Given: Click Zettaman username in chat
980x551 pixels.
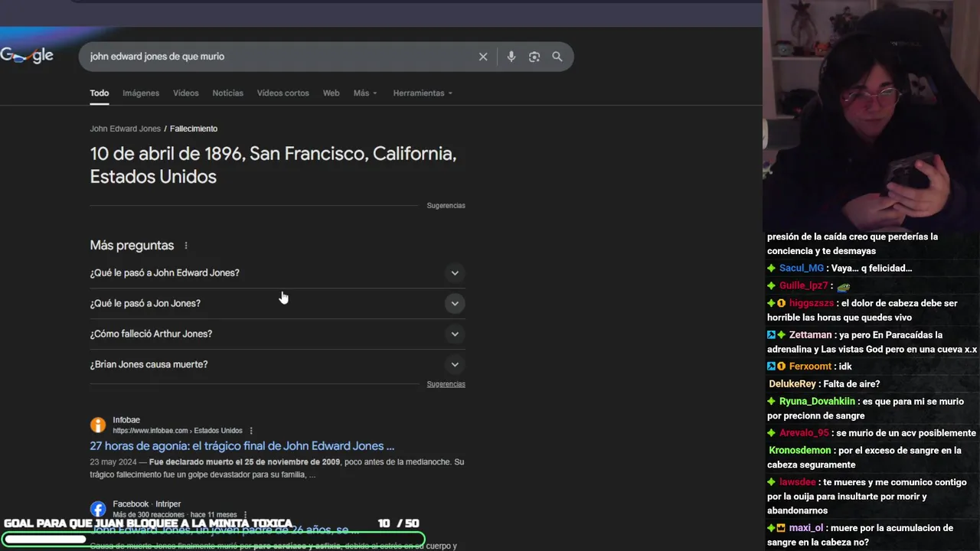Looking at the screenshot, I should [810, 334].
